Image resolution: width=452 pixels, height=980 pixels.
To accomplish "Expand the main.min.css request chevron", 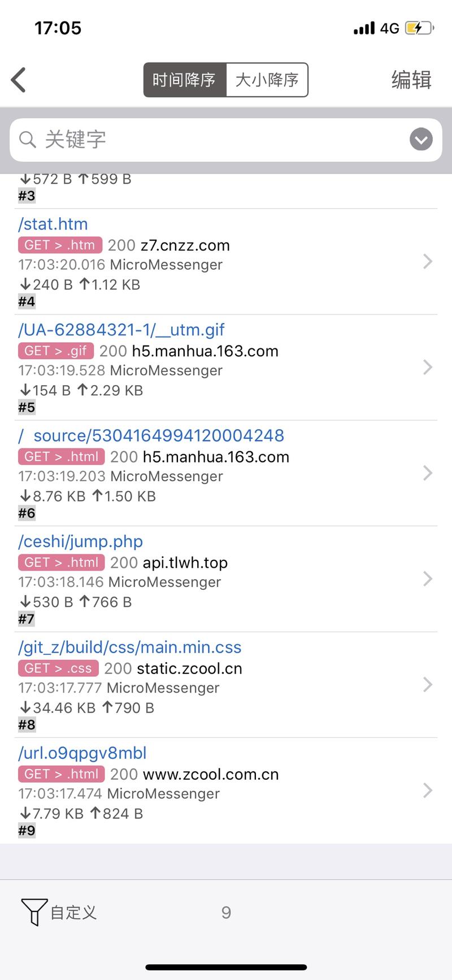I will pyautogui.click(x=428, y=684).
